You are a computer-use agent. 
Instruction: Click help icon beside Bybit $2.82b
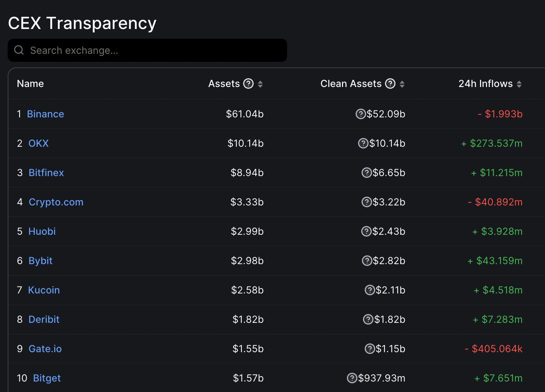tap(367, 261)
